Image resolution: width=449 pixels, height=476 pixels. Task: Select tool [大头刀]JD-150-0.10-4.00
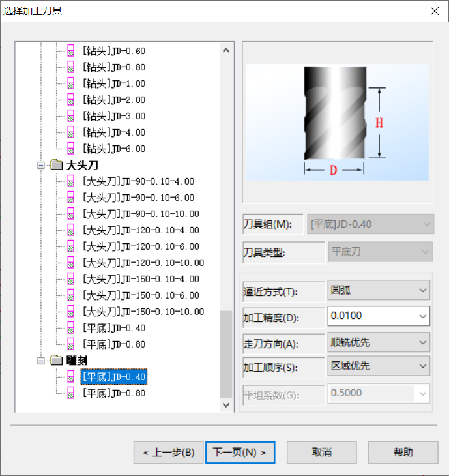coord(141,279)
